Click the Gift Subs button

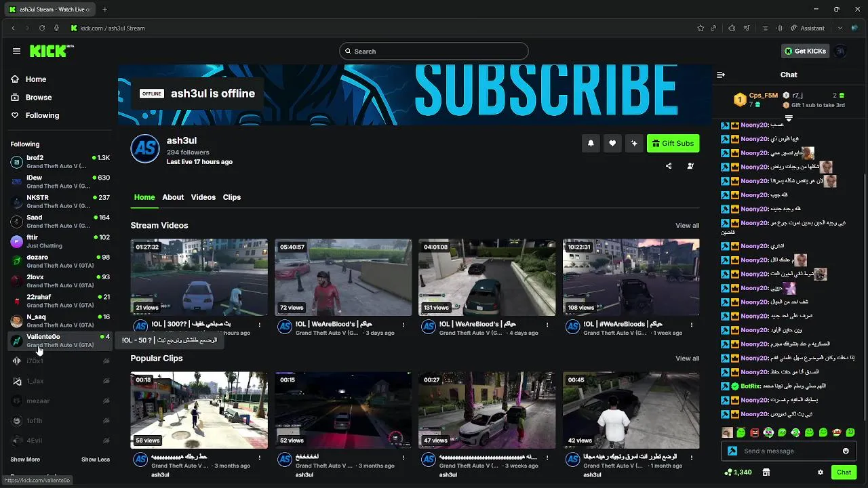tap(673, 143)
